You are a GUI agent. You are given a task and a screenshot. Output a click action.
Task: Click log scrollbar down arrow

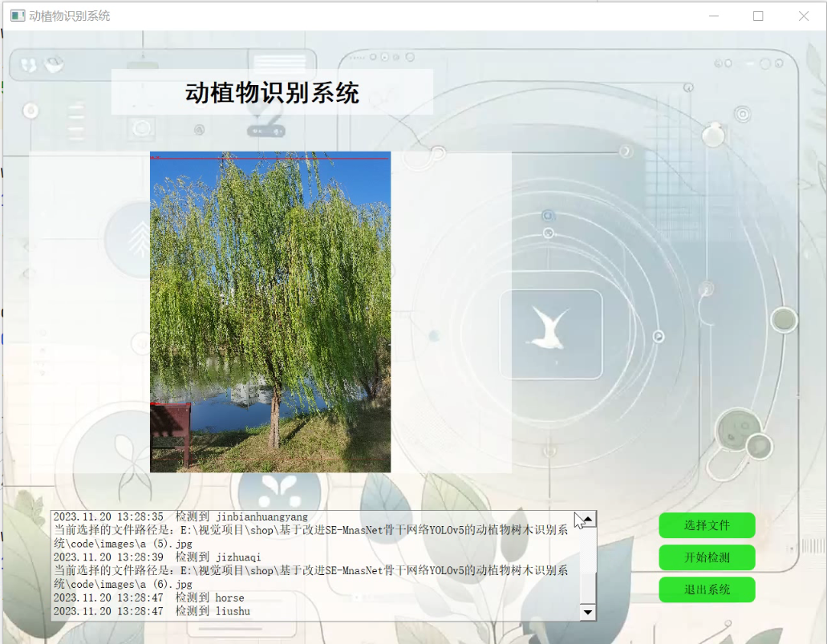click(x=587, y=612)
